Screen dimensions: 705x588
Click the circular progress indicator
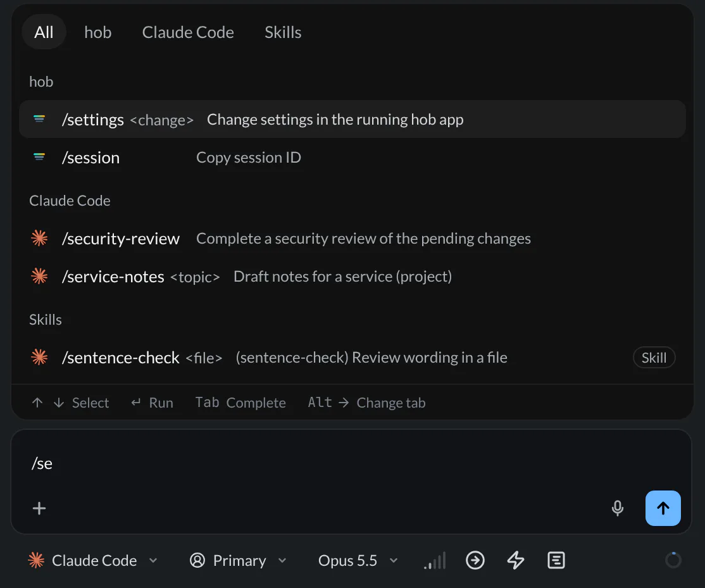coord(673,561)
